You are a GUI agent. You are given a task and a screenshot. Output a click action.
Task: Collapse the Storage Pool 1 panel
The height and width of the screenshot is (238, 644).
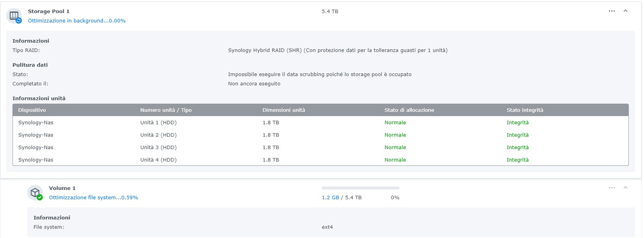[625, 11]
